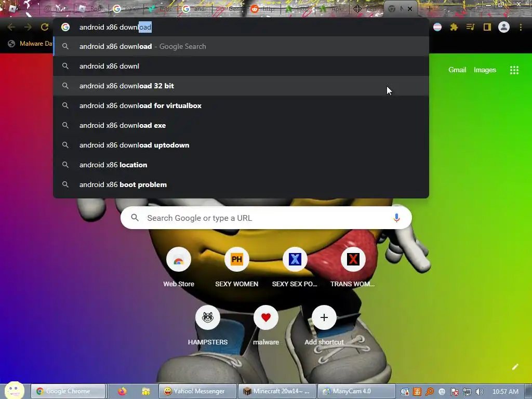This screenshot has height=399, width=532.
Task: Open Google Images link
Action: 485,70
